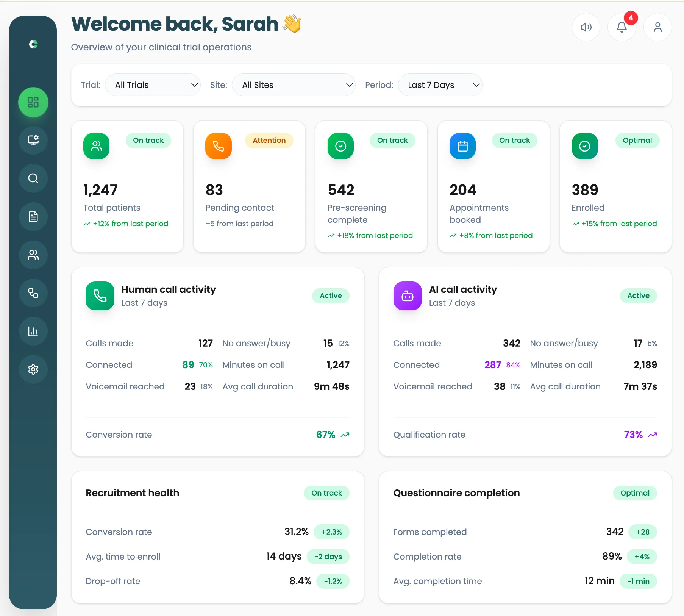
Task: Click the +28 Forms completed pill
Action: [x=643, y=532]
